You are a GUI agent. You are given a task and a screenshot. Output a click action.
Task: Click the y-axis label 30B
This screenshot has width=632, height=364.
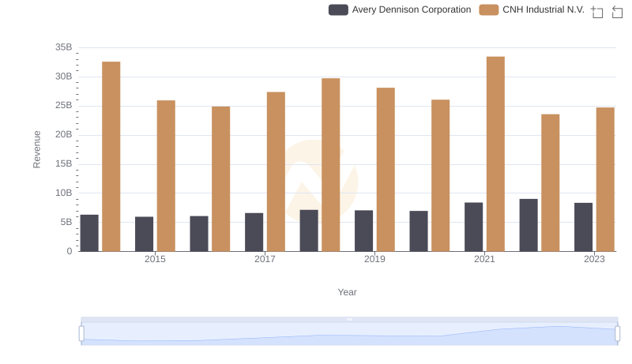coord(64,77)
